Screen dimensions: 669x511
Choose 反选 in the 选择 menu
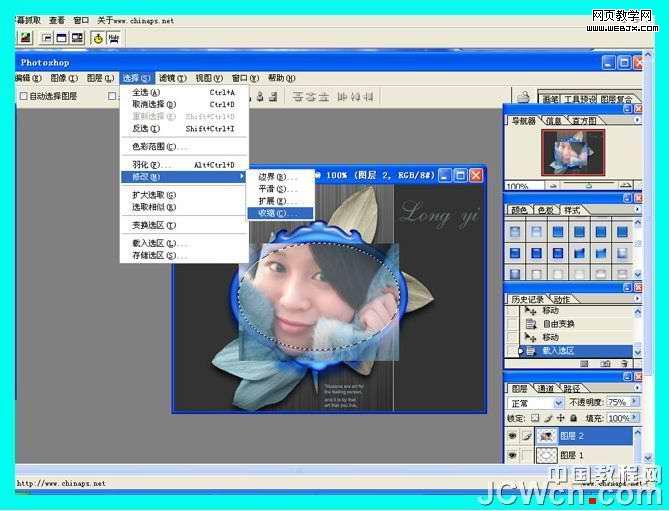coord(183,128)
